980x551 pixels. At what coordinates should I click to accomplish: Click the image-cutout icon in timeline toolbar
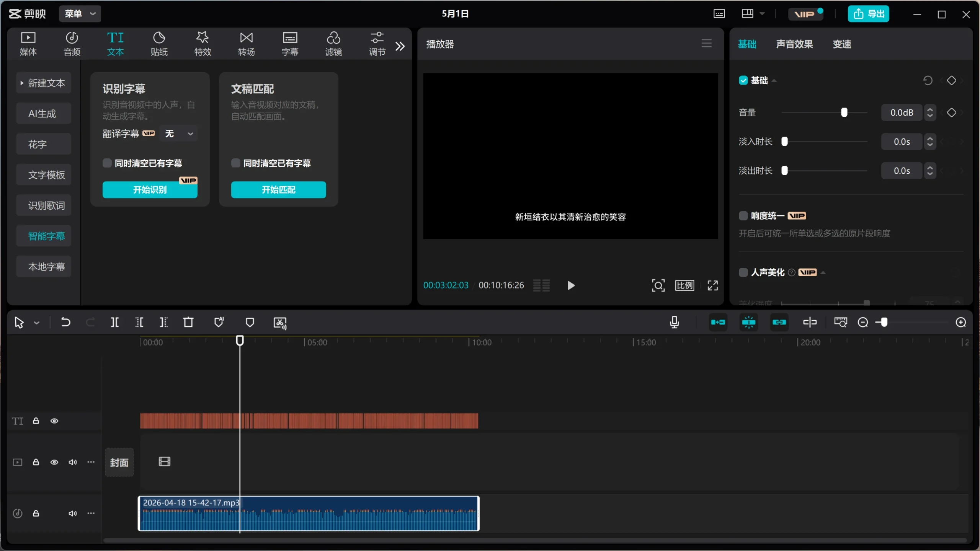280,323
